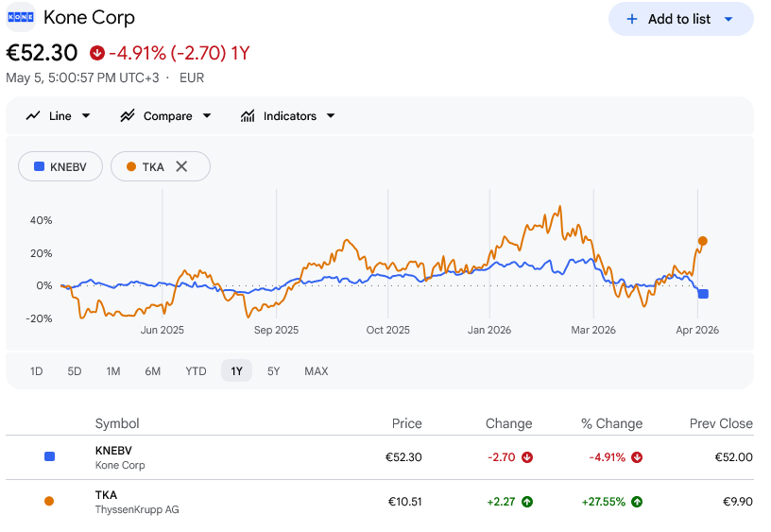Click the Indicators chart icon
Image resolution: width=771 pixels, height=532 pixels.
click(x=248, y=116)
